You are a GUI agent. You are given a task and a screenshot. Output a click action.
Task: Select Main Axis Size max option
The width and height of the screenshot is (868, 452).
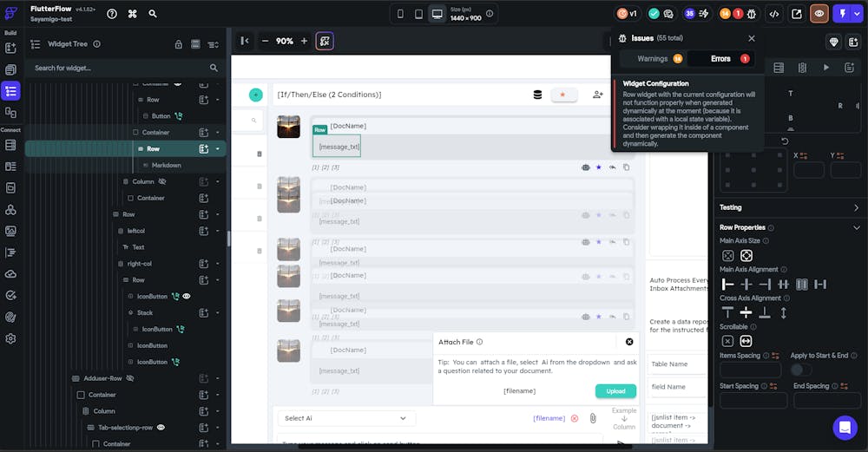pos(746,256)
